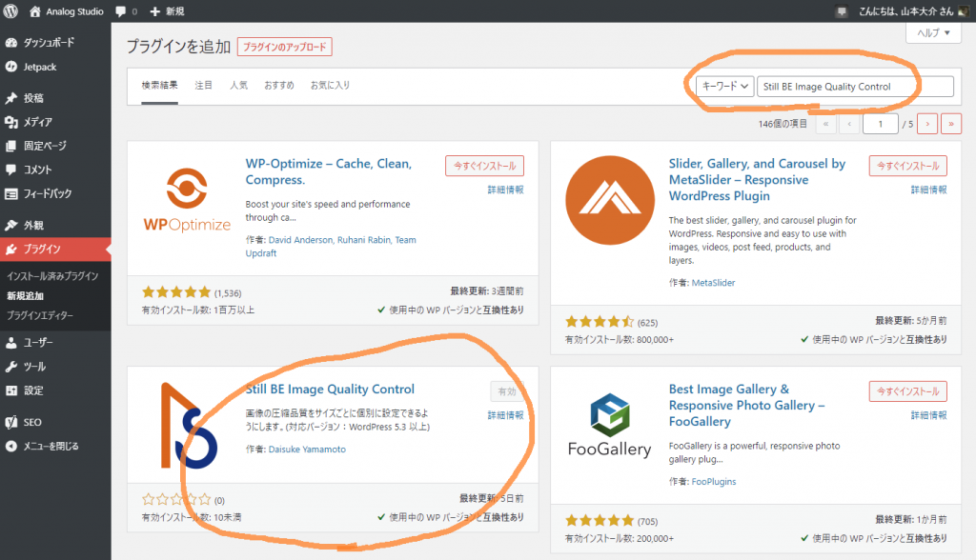Click the user avatar in admin bar
Image resolution: width=976 pixels, height=560 pixels.
point(964,11)
